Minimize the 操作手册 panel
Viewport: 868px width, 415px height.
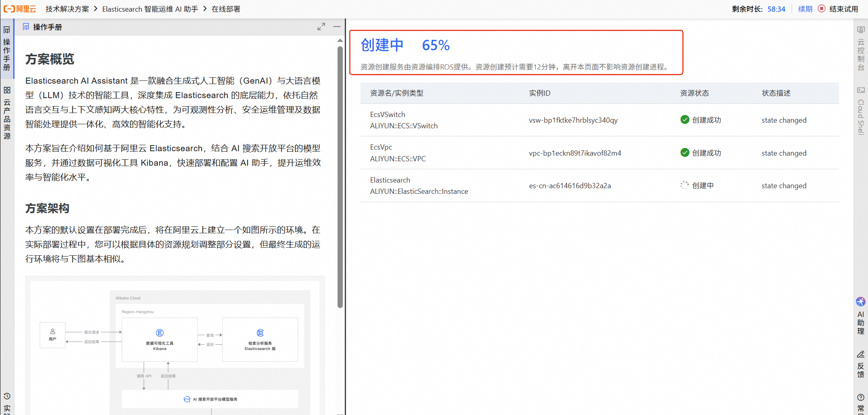[337, 27]
